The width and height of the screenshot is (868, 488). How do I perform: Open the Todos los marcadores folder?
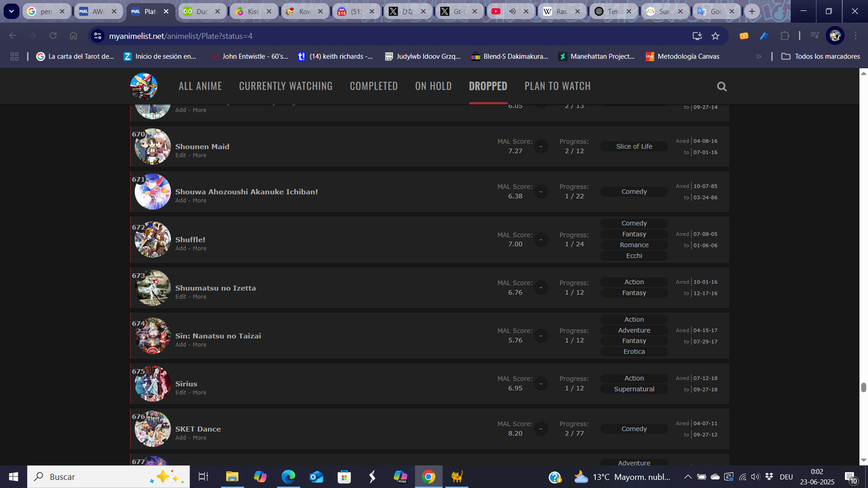pyautogui.click(x=821, y=56)
